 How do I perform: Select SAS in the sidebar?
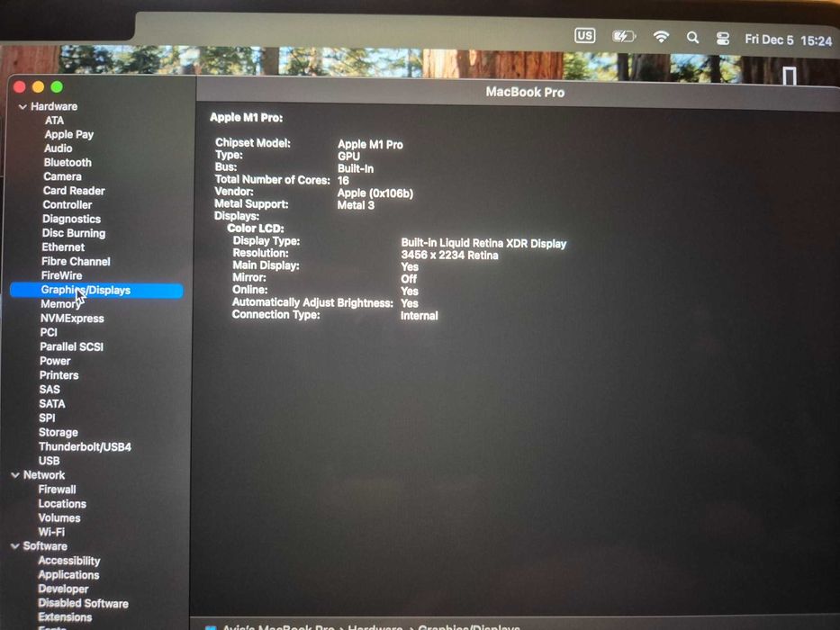50,390
